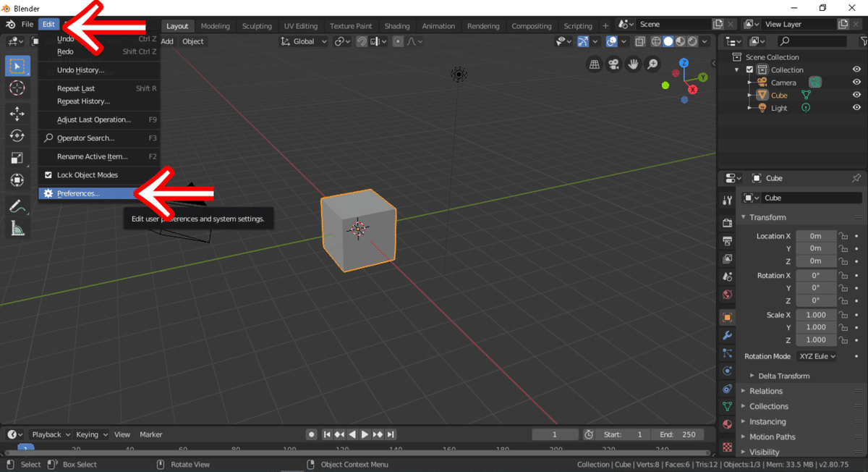Toggle the Location X lock
The width and height of the screenshot is (868, 472).
pos(843,236)
